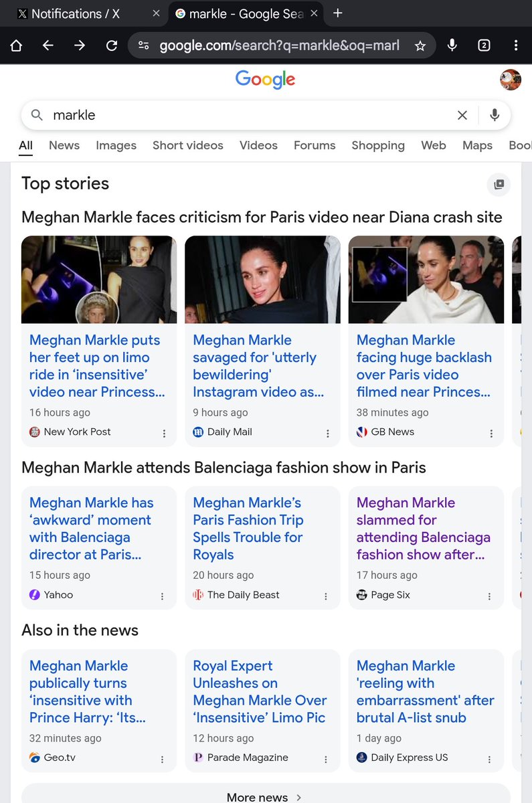This screenshot has height=803, width=532.
Task: Open options menu for Geo.tv story
Action: click(162, 760)
